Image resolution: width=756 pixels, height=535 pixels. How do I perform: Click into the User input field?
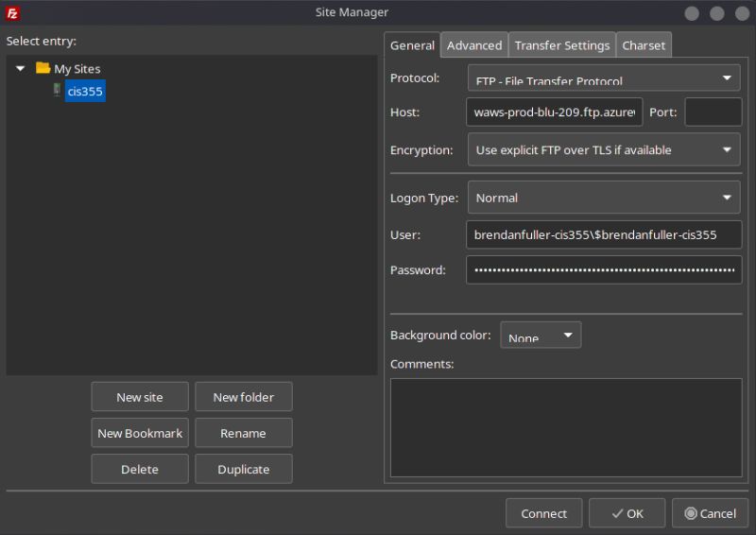[604, 235]
